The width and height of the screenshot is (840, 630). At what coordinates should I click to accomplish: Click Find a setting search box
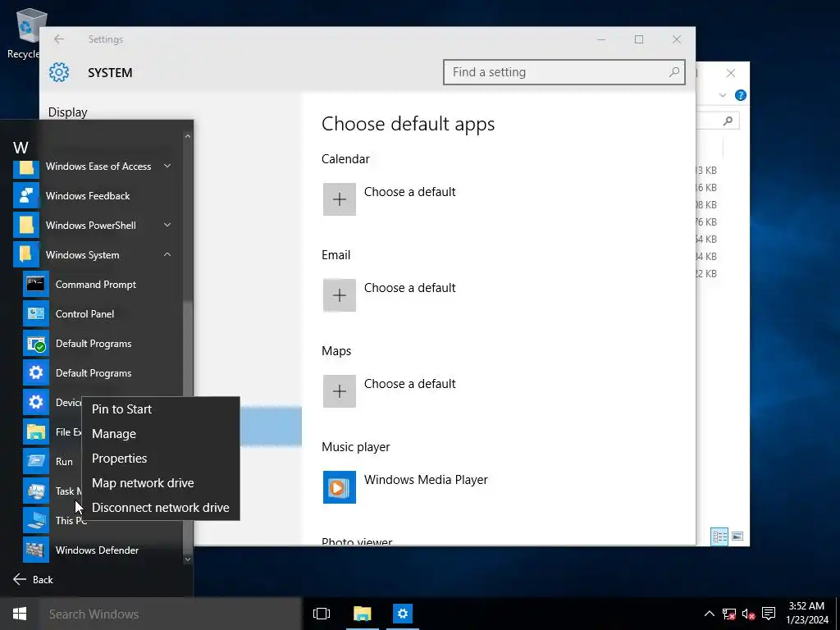pyautogui.click(x=564, y=72)
